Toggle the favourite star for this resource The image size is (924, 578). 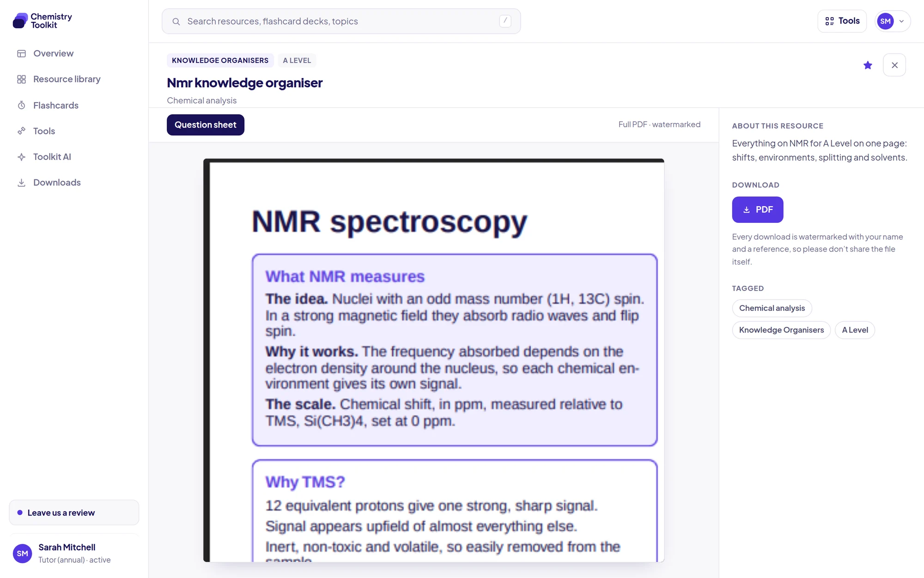click(x=868, y=65)
